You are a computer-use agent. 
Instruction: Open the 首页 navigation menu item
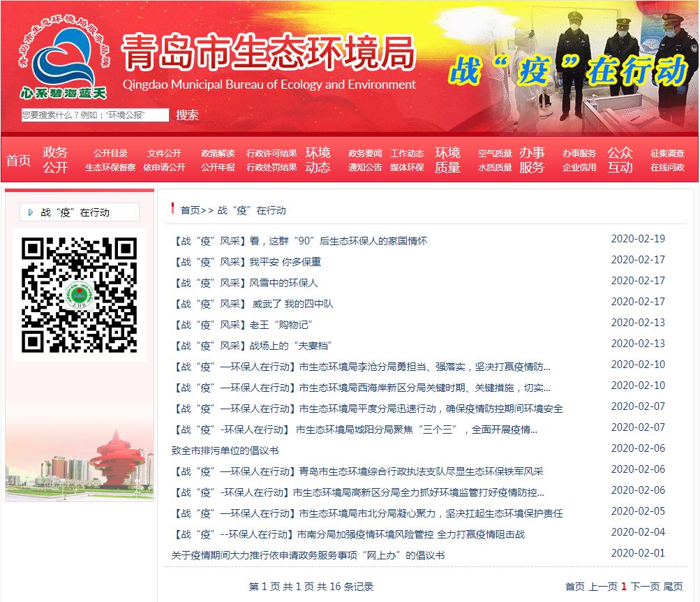coord(19,160)
